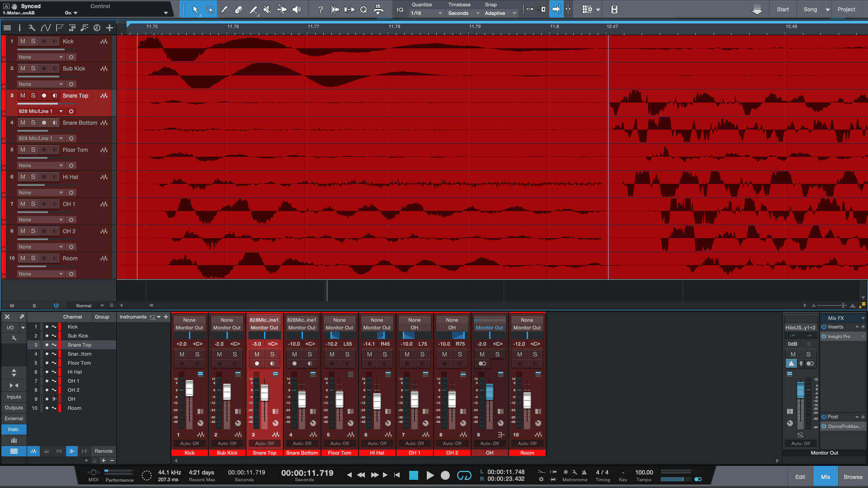Show the Inputs section in the mixer
The width and height of the screenshot is (868, 488).
coord(14,397)
